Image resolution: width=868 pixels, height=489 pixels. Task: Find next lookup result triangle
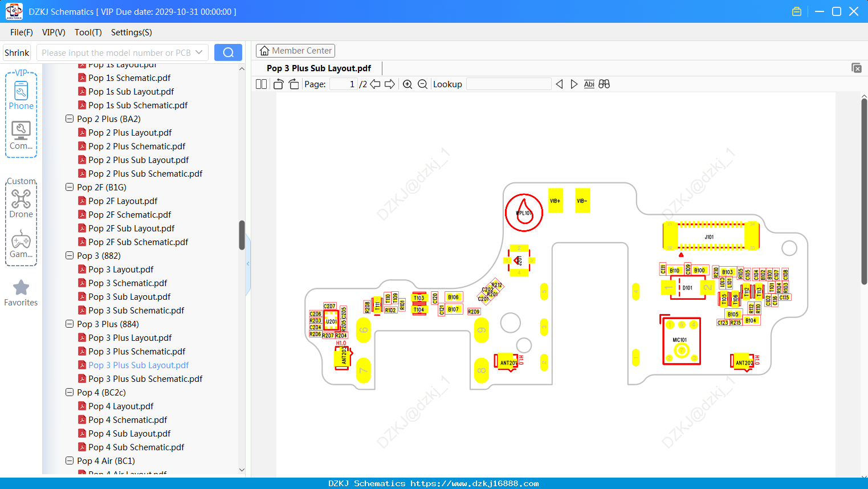[574, 84]
